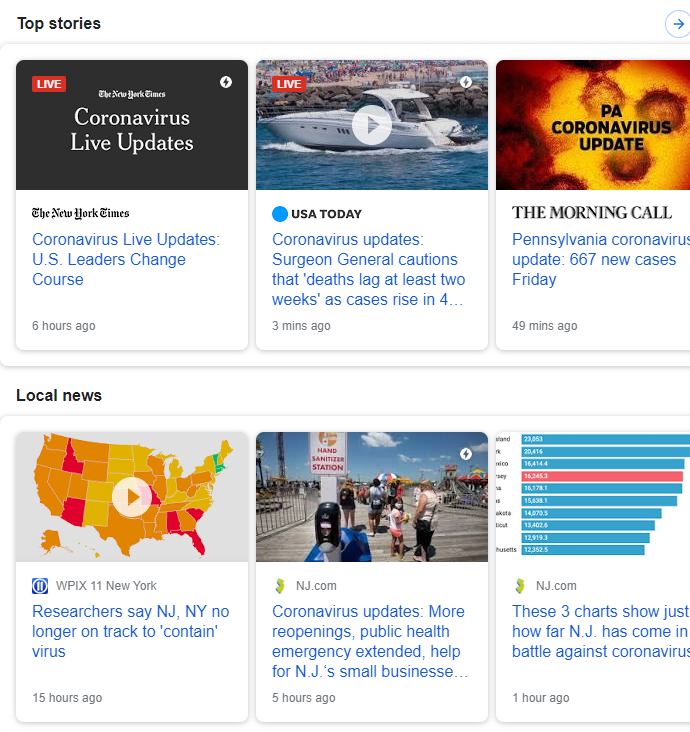Click AMP lightning icon on NYT card
This screenshot has height=732, width=690.
click(x=226, y=82)
